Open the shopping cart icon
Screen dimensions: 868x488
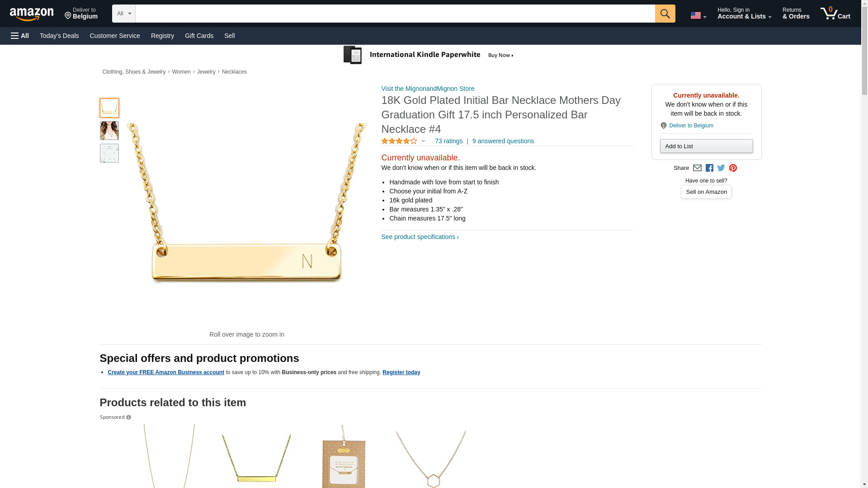point(835,14)
